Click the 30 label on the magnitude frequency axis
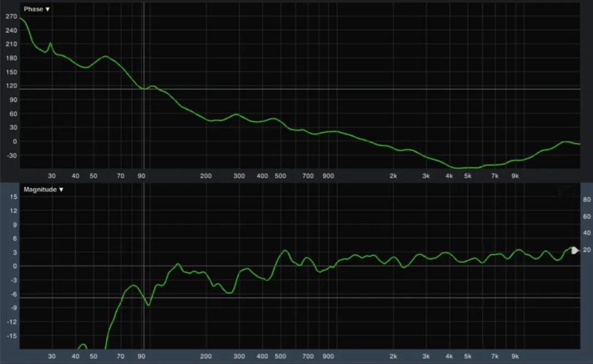593x364 pixels. [52, 356]
